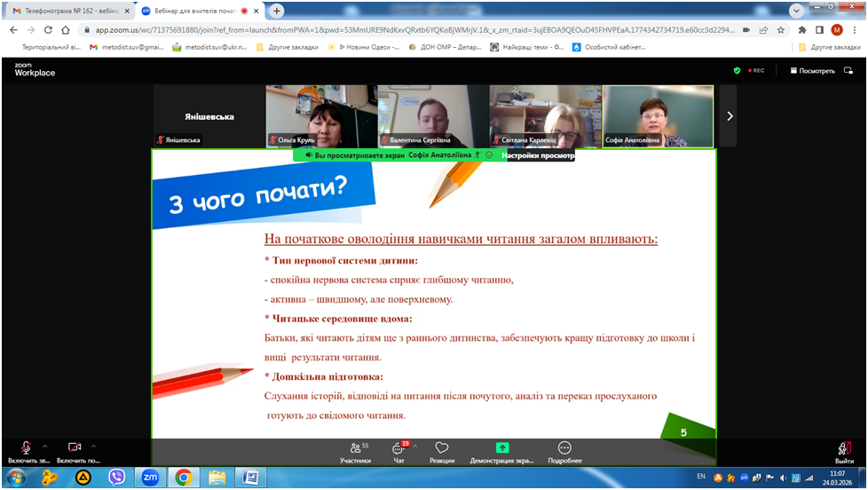Open Viber from the Windows taskbar
The height and width of the screenshot is (490, 868).
(x=116, y=478)
